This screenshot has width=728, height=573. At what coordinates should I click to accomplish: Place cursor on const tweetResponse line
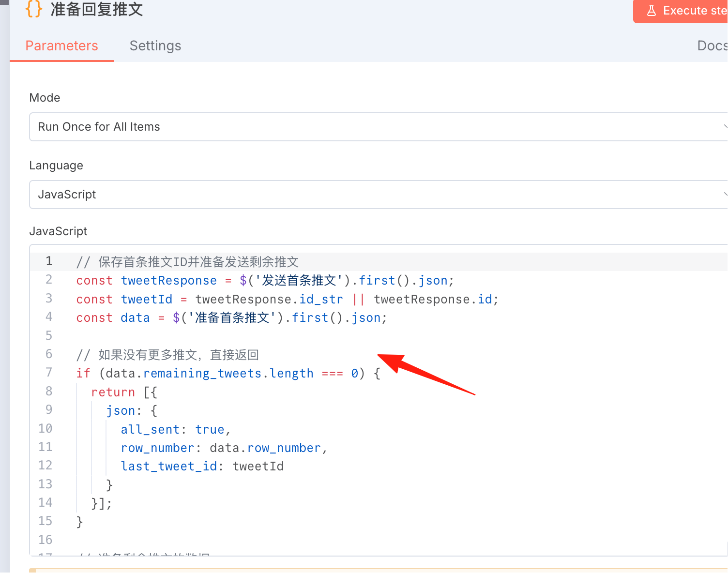[265, 281]
